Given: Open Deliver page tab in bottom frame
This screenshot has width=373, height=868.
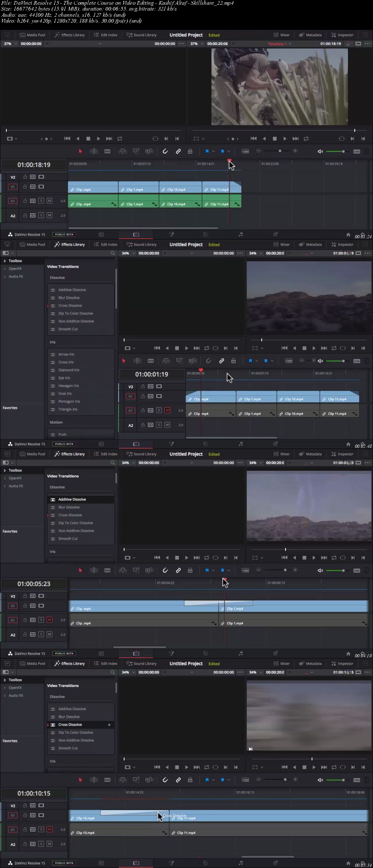Looking at the screenshot, I should pos(275,863).
